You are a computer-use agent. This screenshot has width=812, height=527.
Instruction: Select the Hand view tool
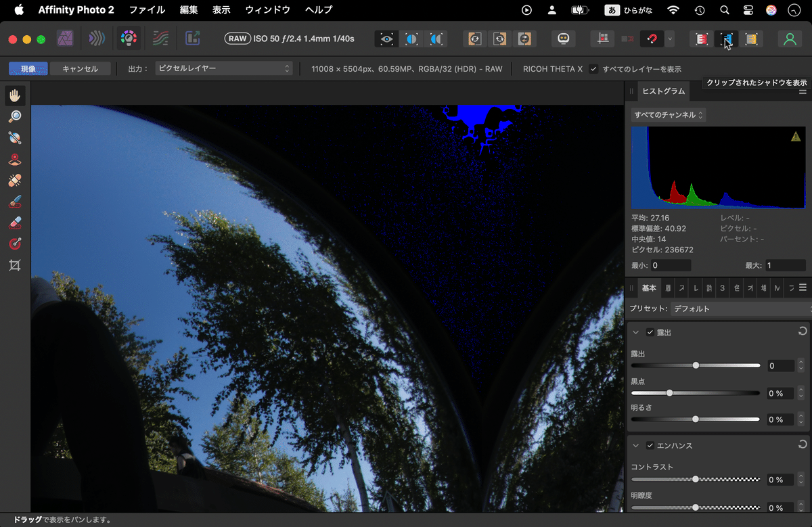[x=15, y=95]
